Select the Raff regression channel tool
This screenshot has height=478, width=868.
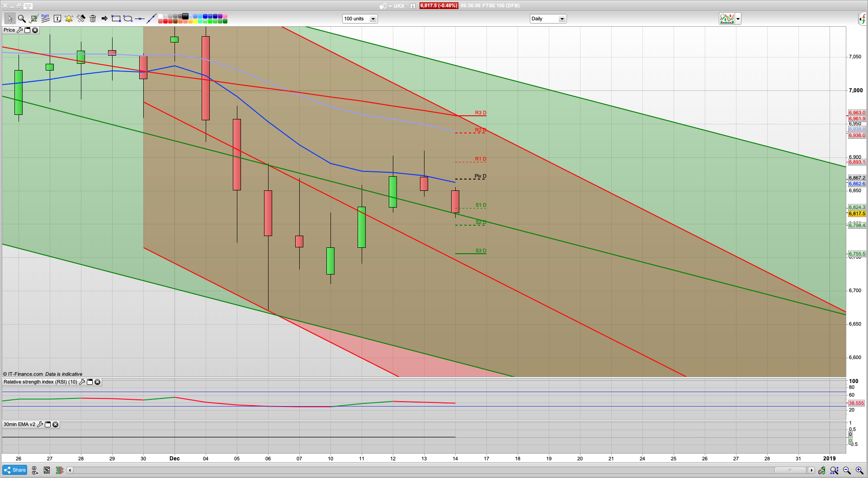(x=45, y=18)
